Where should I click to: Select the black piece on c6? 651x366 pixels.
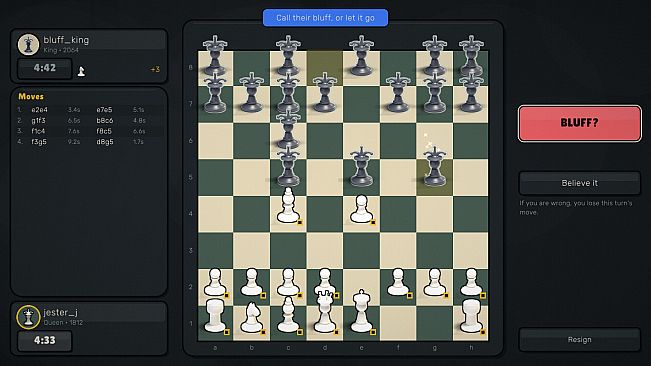click(288, 131)
